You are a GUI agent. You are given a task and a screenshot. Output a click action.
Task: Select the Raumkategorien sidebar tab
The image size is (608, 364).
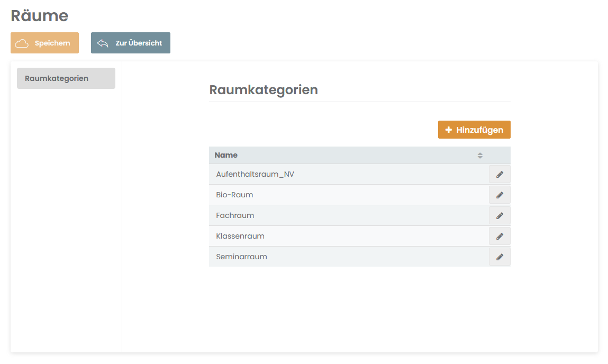tap(66, 78)
